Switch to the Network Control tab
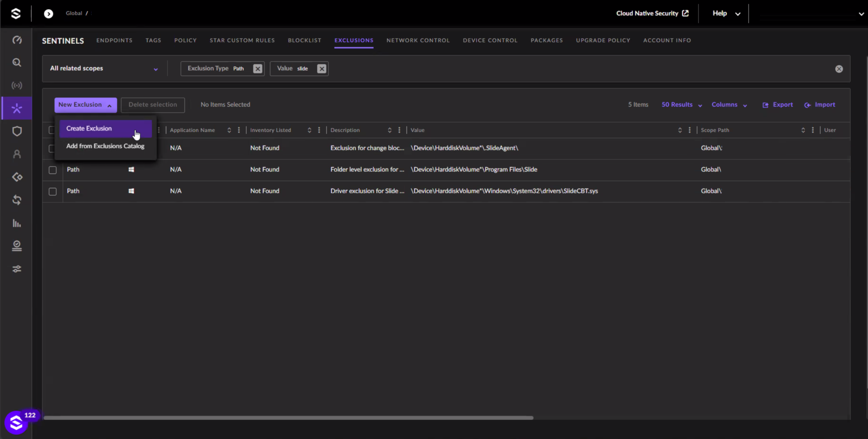 coord(418,40)
